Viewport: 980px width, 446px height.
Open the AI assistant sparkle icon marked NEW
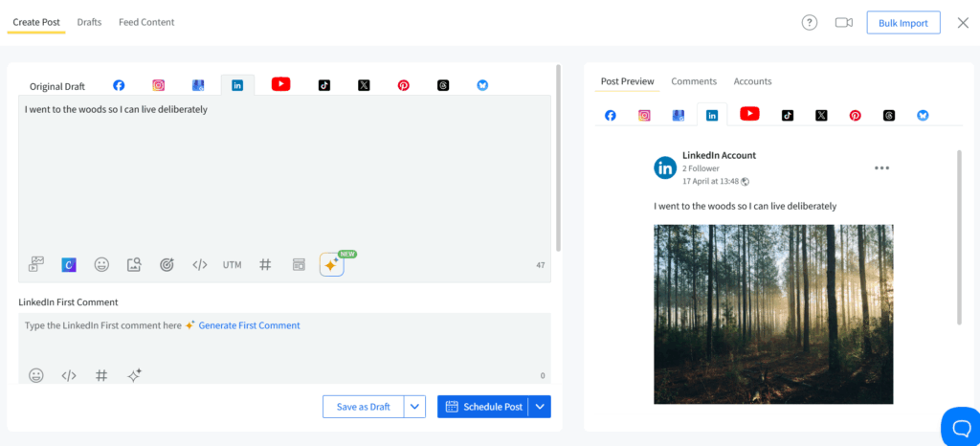[331, 265]
